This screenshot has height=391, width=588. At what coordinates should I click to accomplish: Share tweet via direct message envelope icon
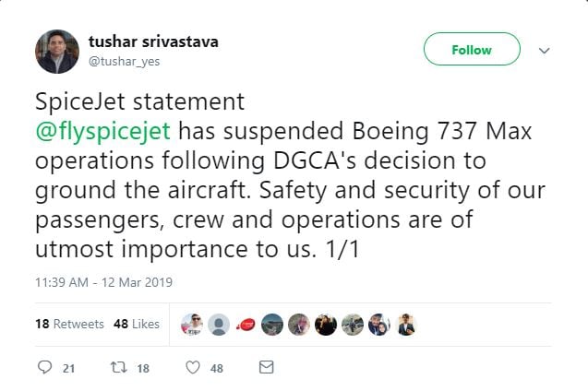(x=266, y=367)
